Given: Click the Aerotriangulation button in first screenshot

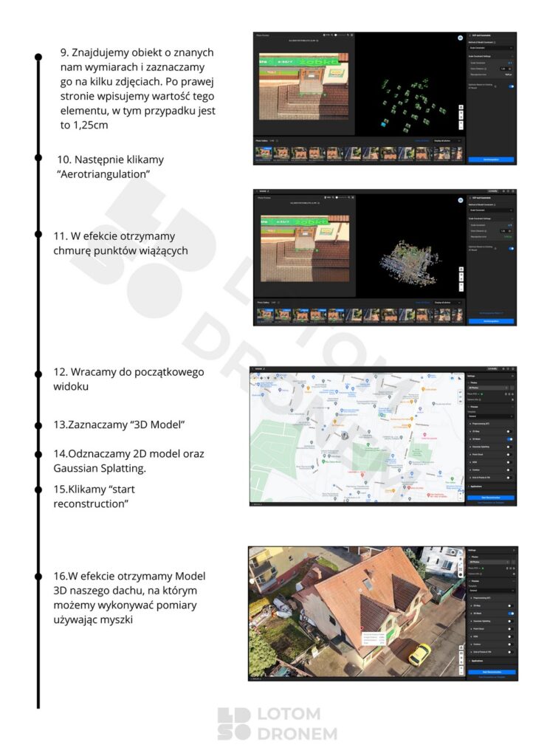Looking at the screenshot, I should pyautogui.click(x=491, y=159).
